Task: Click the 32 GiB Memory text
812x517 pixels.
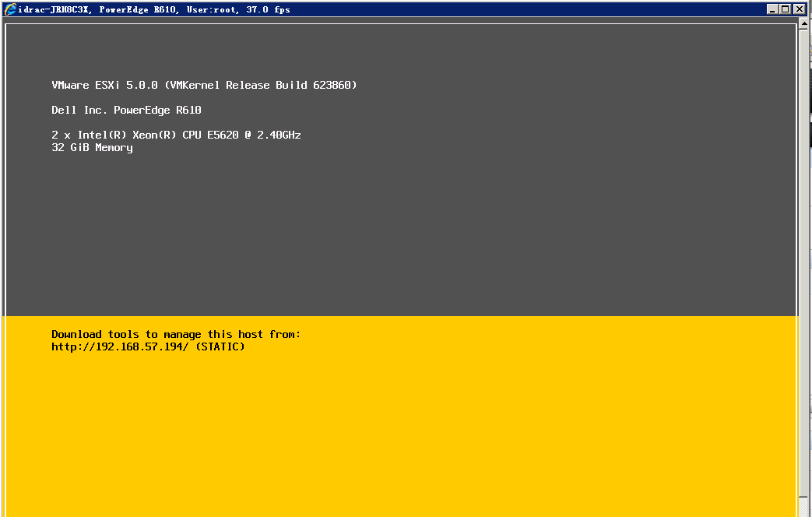Action: [92, 148]
